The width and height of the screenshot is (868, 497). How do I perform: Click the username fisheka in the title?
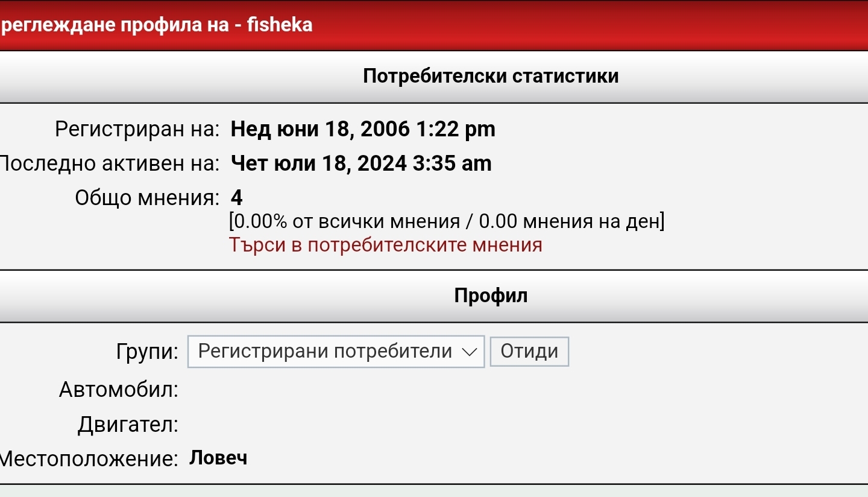click(x=280, y=25)
